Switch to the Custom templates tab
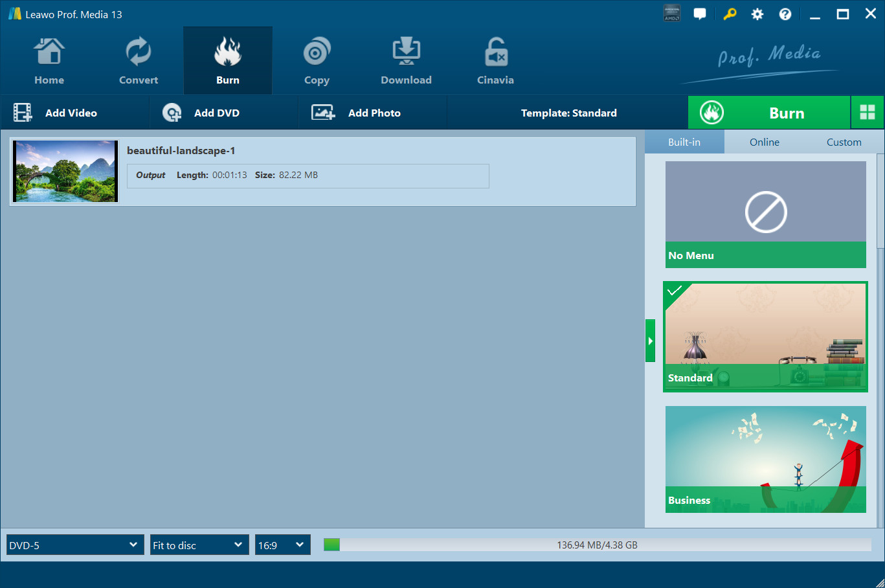Image resolution: width=885 pixels, height=588 pixels. point(844,142)
